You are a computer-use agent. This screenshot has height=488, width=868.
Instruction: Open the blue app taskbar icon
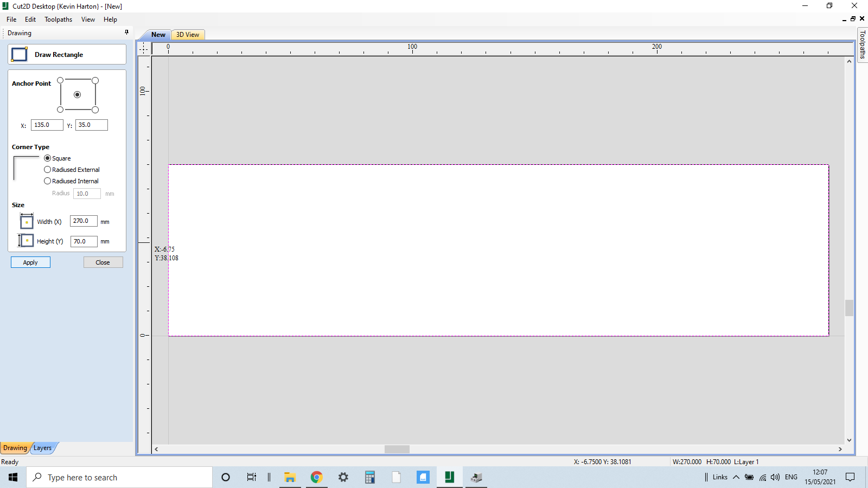tap(423, 477)
